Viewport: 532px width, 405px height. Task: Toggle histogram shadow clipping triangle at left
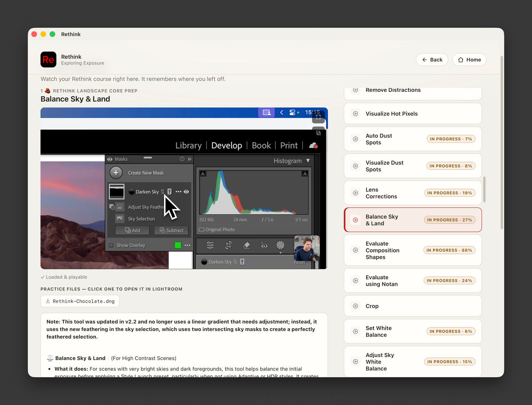203,174
